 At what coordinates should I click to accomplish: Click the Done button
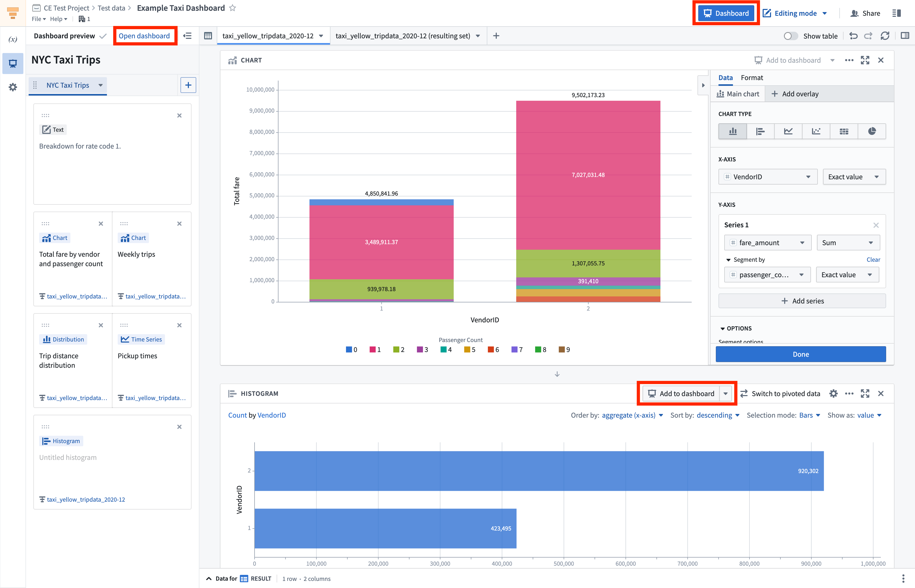801,354
